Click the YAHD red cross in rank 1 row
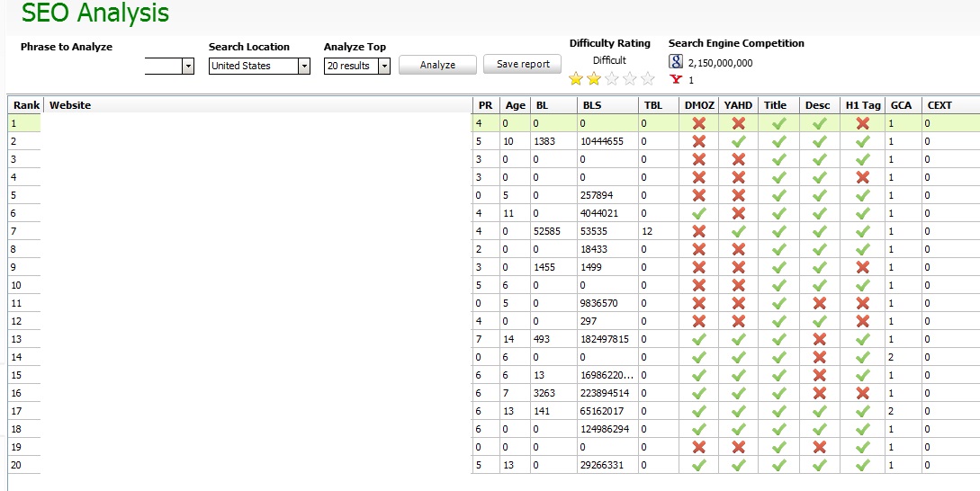 [x=739, y=124]
